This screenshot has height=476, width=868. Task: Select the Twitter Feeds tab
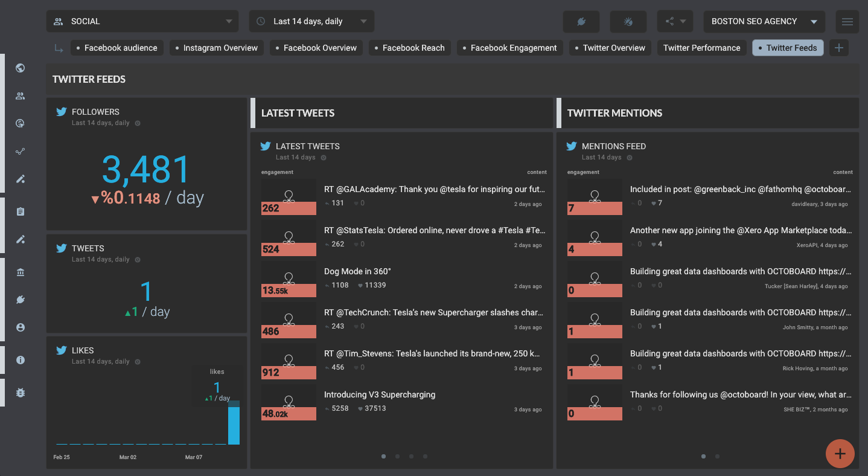point(788,48)
